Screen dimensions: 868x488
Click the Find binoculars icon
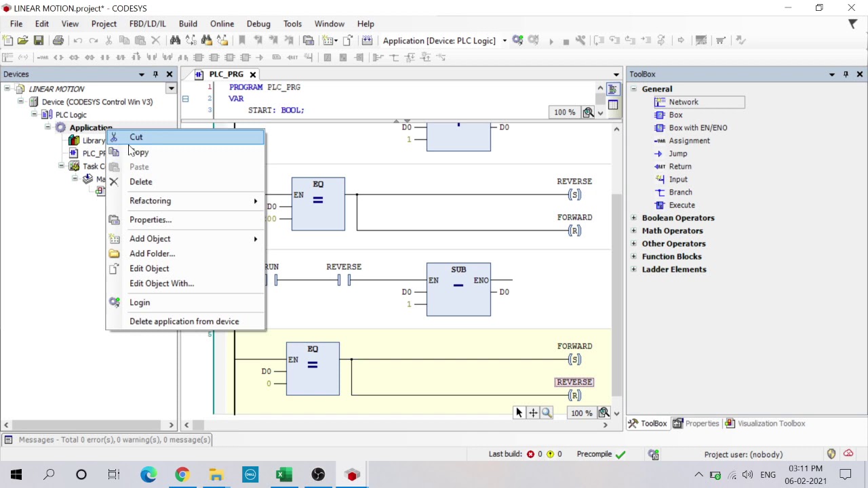(x=175, y=41)
